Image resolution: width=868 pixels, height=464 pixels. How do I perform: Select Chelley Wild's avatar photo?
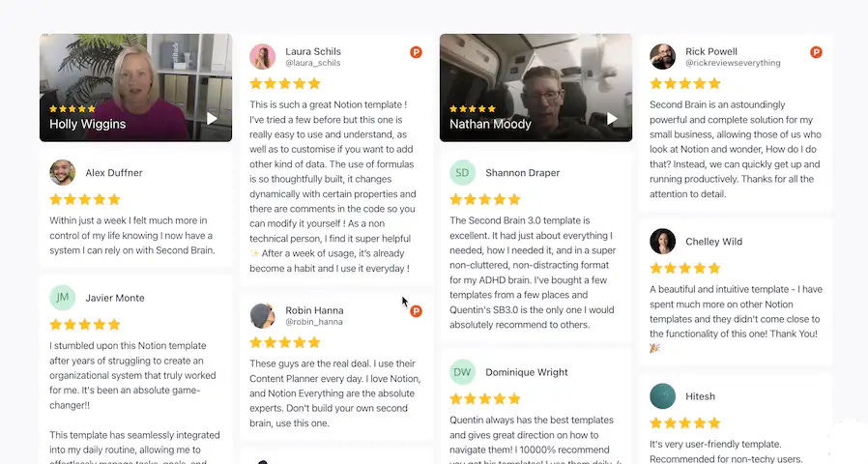tap(663, 242)
